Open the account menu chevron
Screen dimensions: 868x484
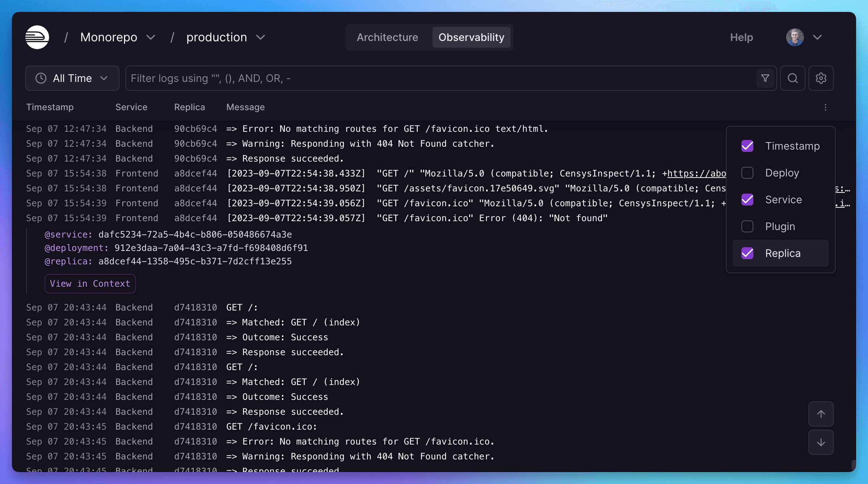[x=817, y=37]
